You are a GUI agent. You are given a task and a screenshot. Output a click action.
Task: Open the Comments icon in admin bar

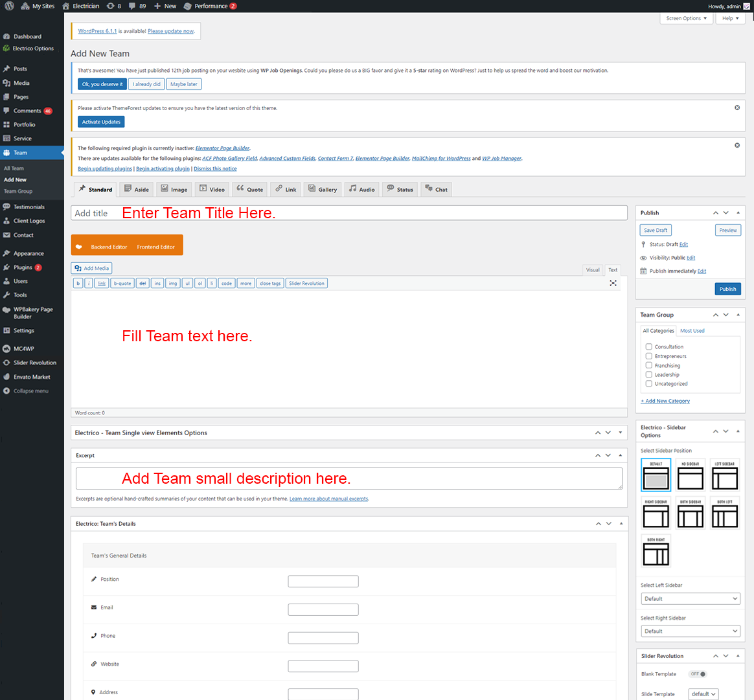137,6
